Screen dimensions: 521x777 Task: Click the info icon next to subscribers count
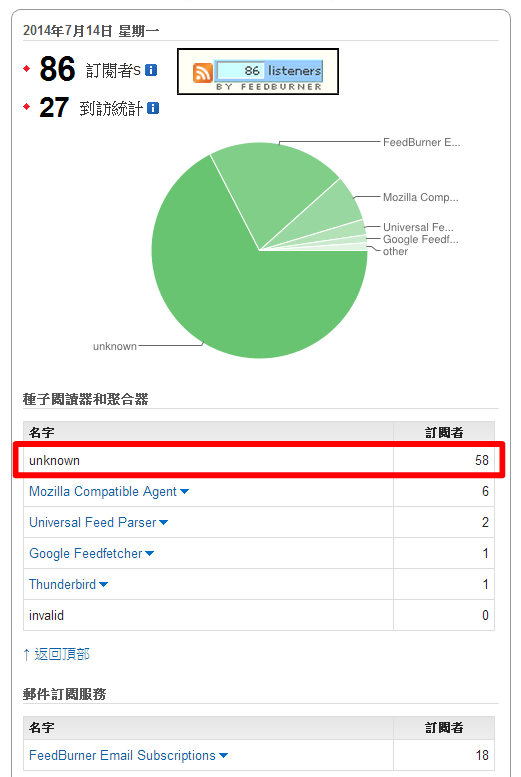tap(151, 70)
